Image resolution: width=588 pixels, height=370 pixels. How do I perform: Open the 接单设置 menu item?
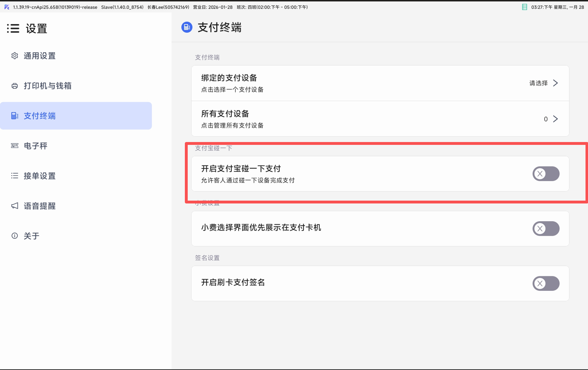pyautogui.click(x=40, y=176)
